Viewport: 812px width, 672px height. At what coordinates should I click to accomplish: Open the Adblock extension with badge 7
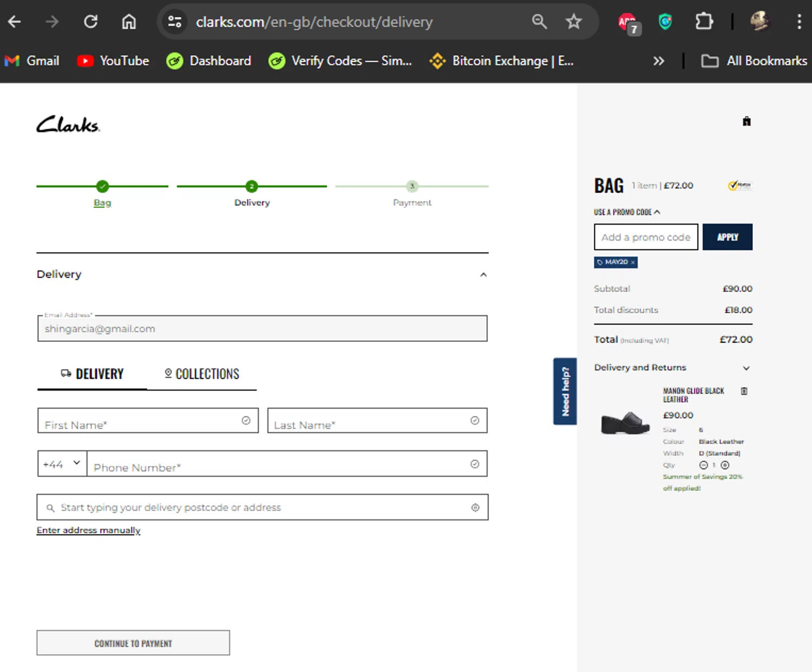coord(628,23)
